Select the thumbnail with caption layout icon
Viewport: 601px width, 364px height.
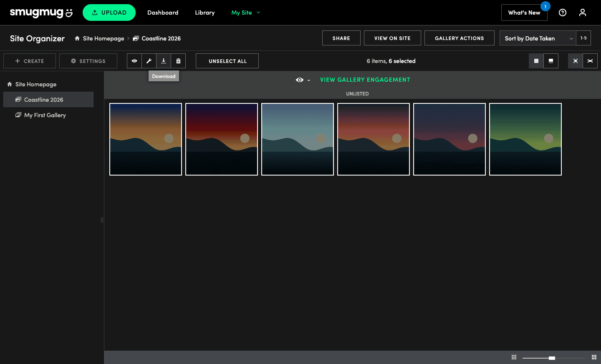click(x=551, y=61)
